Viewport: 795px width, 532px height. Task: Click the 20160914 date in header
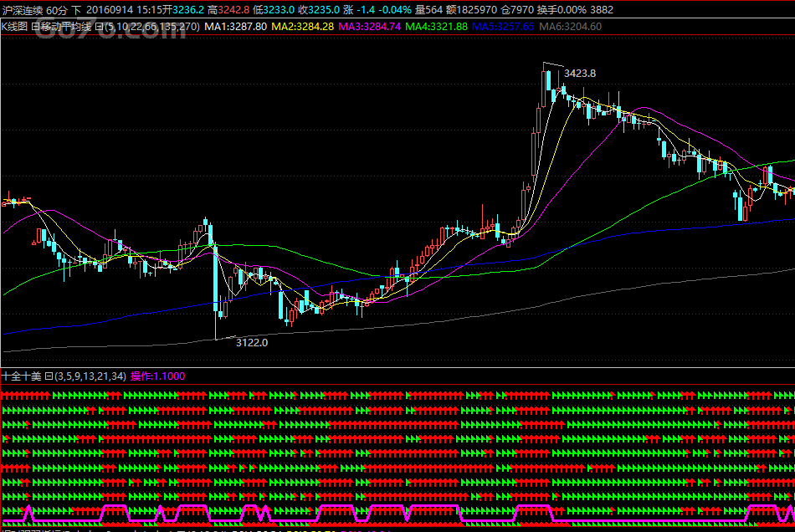point(110,10)
